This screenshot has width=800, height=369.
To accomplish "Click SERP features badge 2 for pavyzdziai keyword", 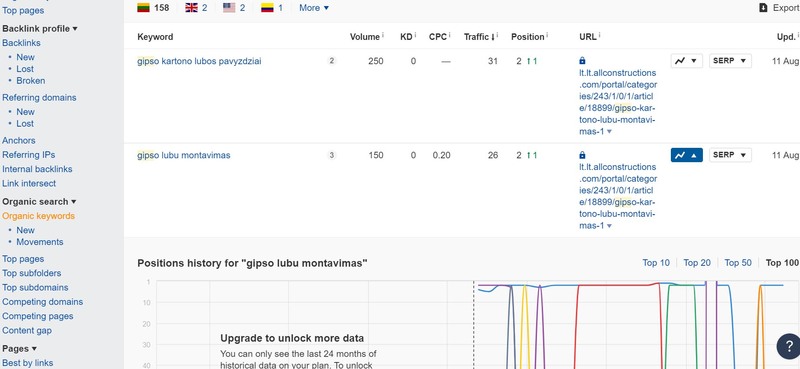I will [332, 61].
